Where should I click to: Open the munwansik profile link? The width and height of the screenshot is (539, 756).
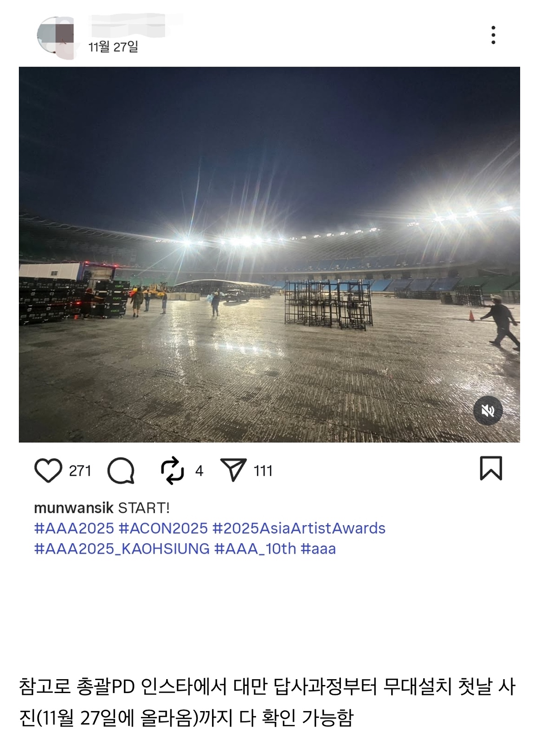[x=74, y=508]
